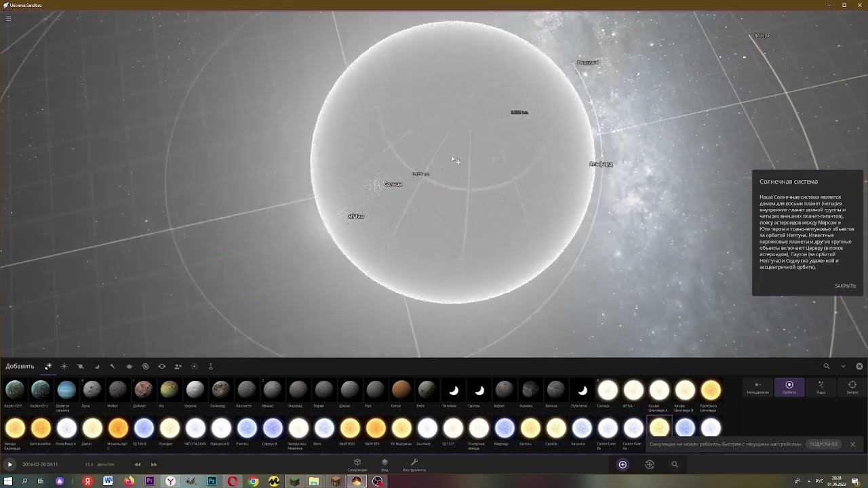The height and width of the screenshot is (488, 868).
Task: Open the Инструменты wrench menu
Action: tap(414, 464)
